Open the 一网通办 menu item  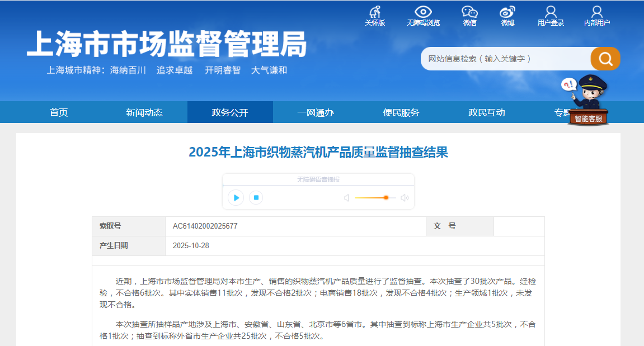click(316, 112)
